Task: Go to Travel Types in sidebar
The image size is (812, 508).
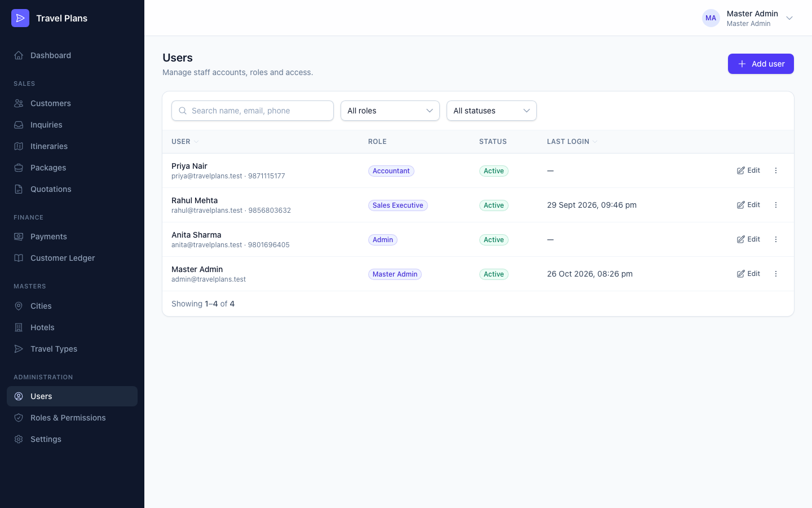Action: coord(72,349)
